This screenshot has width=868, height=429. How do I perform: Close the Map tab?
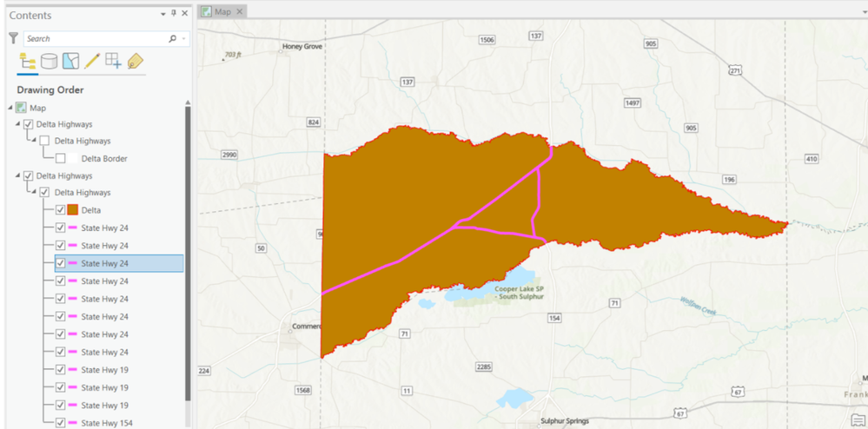pos(239,11)
